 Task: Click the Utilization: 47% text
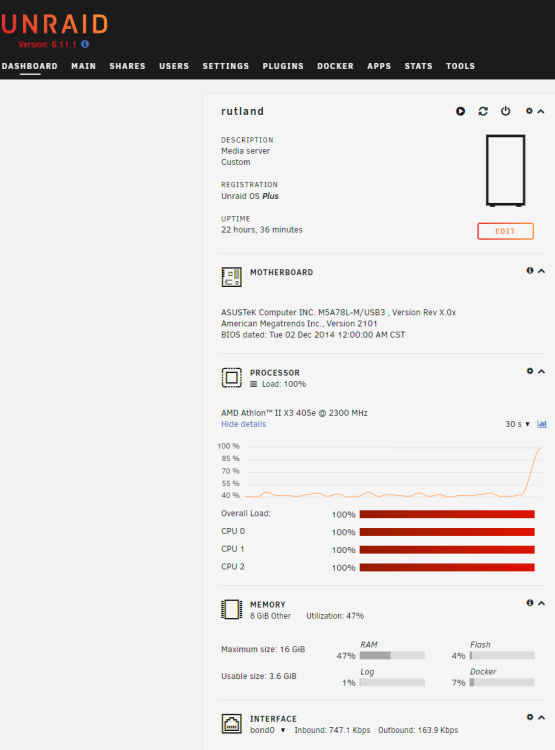point(335,616)
